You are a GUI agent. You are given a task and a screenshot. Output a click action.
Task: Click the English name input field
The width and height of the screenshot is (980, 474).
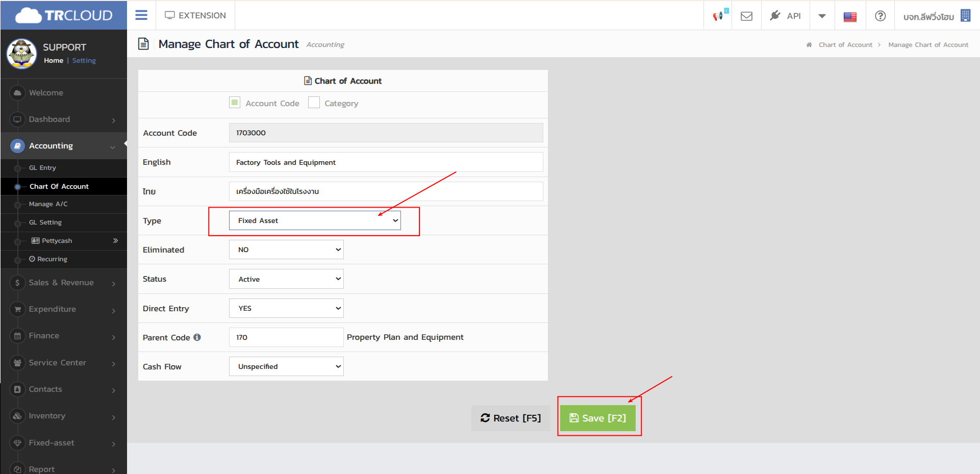386,162
